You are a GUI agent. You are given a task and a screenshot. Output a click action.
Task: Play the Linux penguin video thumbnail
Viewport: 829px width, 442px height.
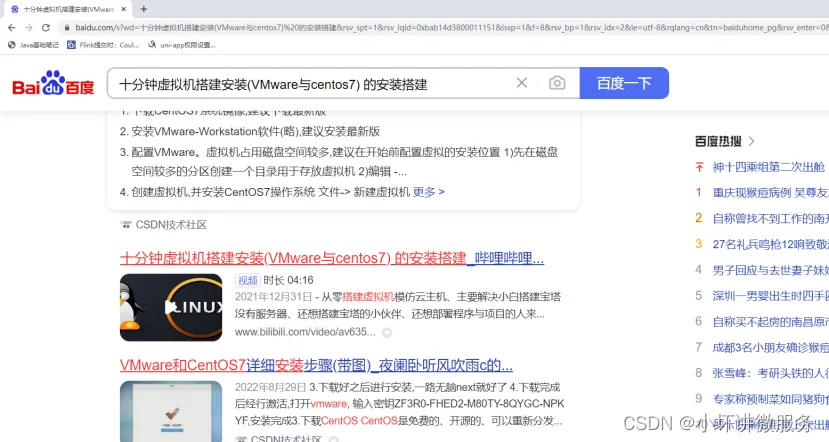tap(171, 307)
